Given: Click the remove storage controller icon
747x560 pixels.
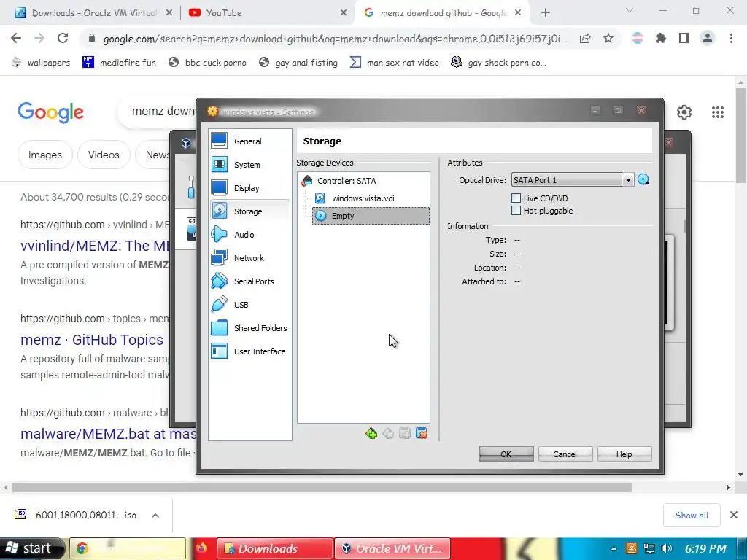Looking at the screenshot, I should coord(388,433).
